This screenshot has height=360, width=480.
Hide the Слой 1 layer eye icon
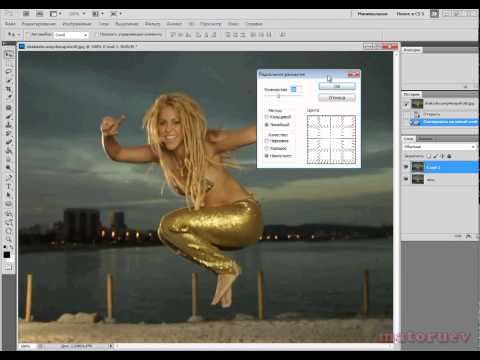406,167
